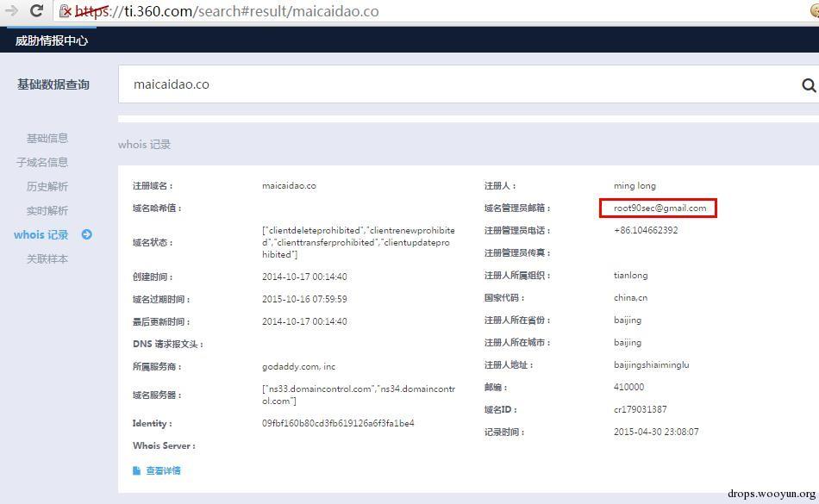The width and height of the screenshot is (819, 504).
Task: Click 基础数据查询 heading
Action: 53,84
